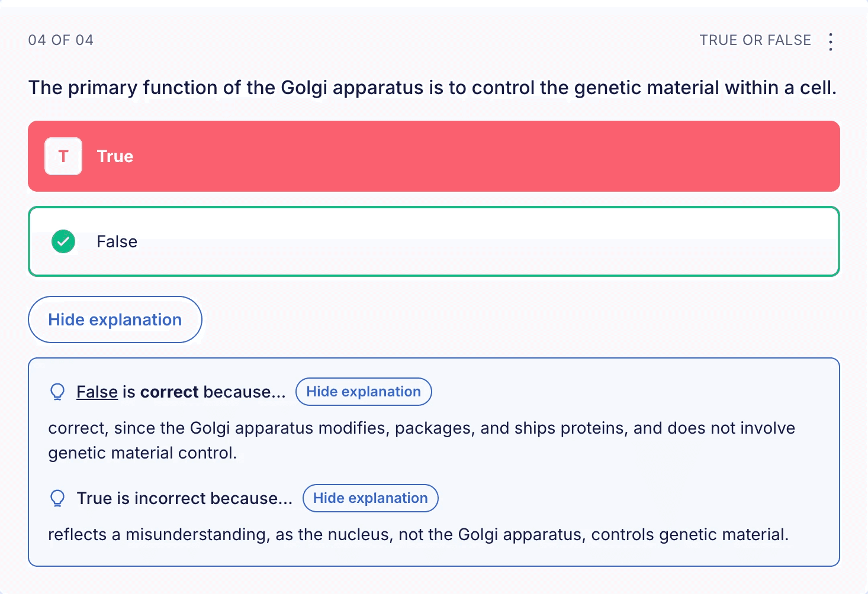This screenshot has width=868, height=594.
Task: Click the TRUE OR FALSE question type label
Action: [755, 40]
